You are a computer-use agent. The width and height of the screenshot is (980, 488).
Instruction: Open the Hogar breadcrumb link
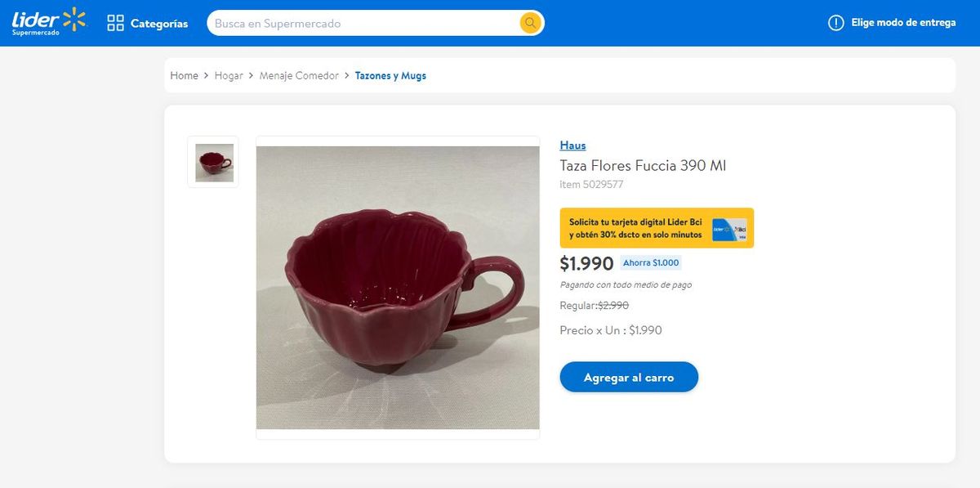coord(229,75)
